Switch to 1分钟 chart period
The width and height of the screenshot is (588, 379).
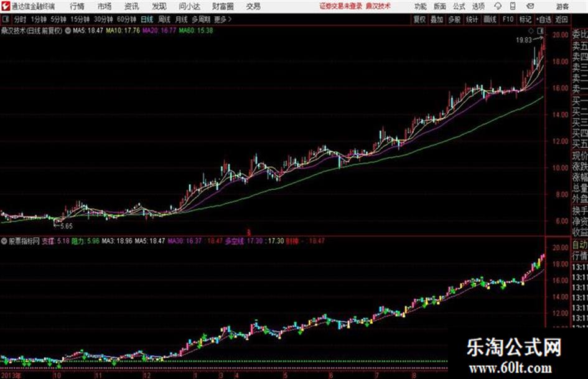click(39, 19)
